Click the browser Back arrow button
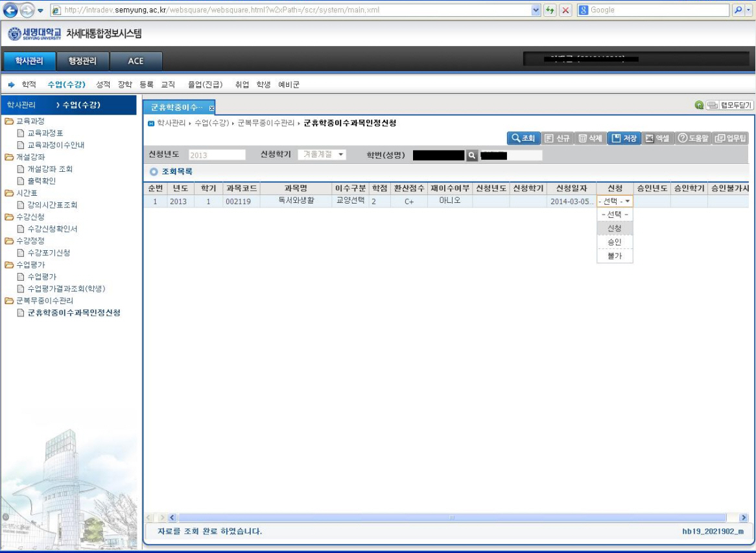756x553 pixels. click(x=10, y=10)
